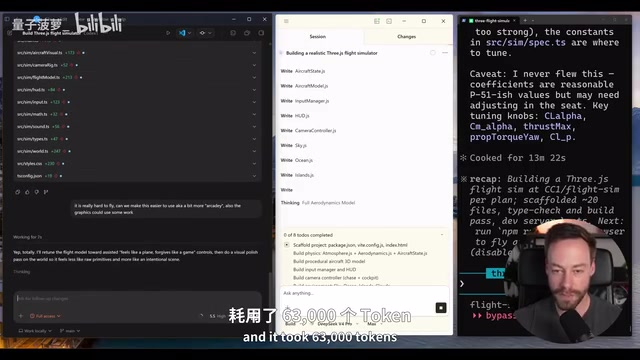Open the main branch dropdown
The width and height of the screenshot is (640, 360).
pos(70,331)
